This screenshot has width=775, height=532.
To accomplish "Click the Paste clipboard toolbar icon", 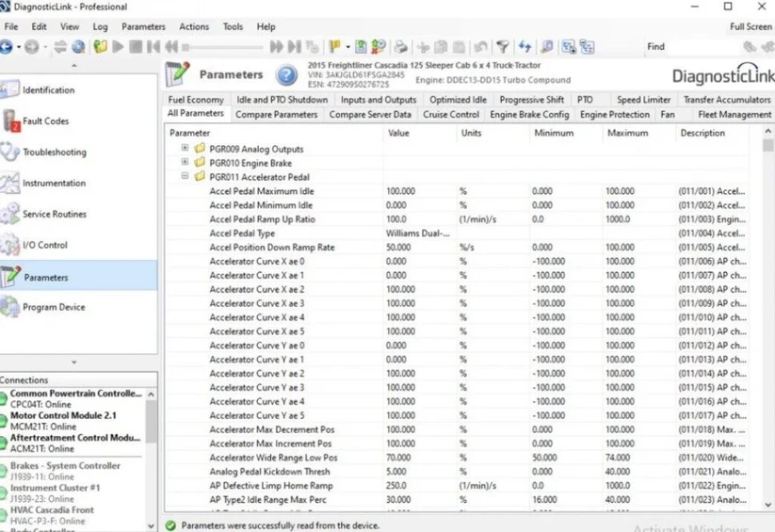I will coord(460,47).
